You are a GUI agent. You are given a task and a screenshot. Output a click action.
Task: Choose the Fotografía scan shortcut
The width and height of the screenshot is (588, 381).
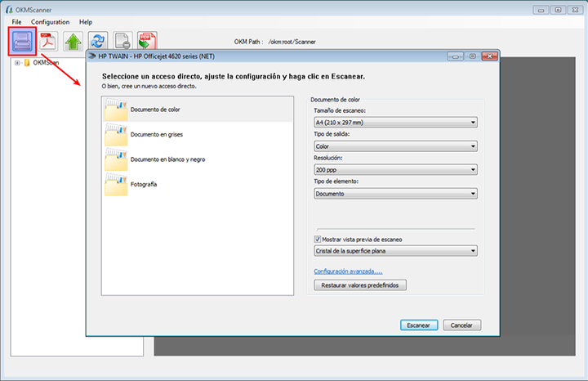(x=198, y=184)
